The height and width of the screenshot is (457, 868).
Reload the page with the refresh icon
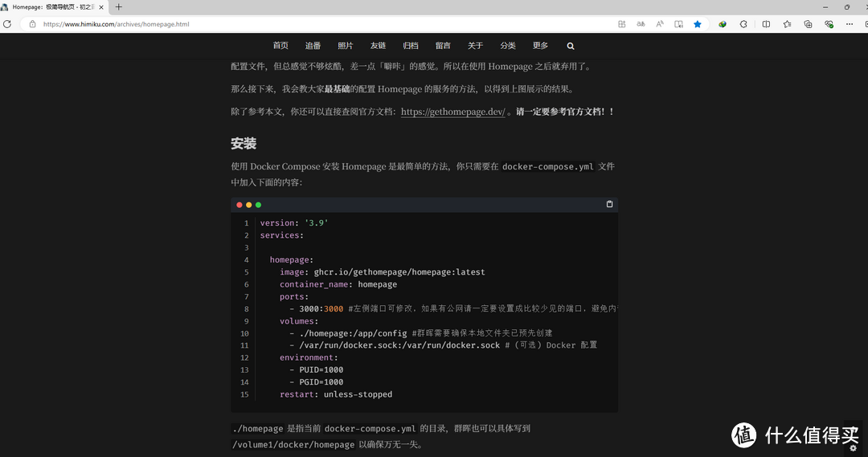click(7, 24)
